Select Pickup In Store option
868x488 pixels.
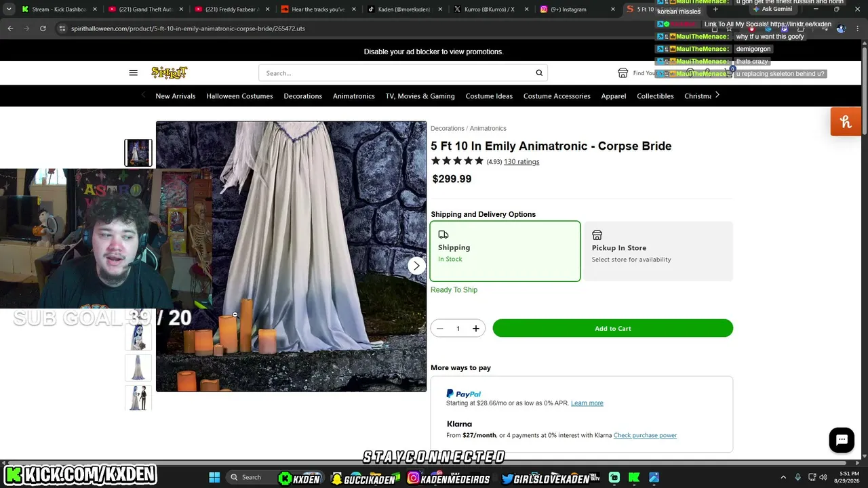pos(658,251)
